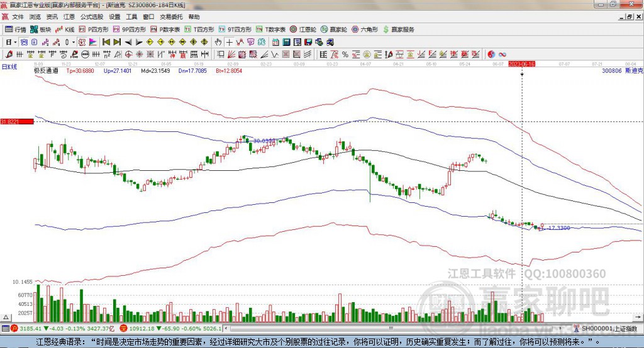This screenshot has width=644, height=348.
Task: Select the circle-cross target tool
Action: (128, 54)
